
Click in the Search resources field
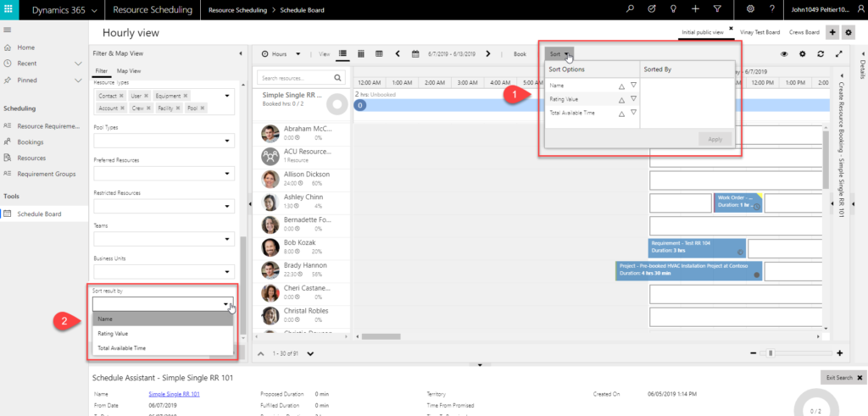[x=294, y=78]
